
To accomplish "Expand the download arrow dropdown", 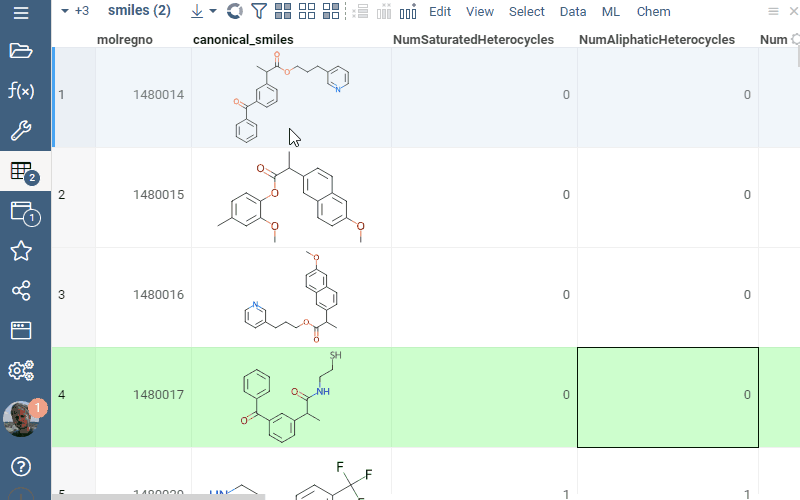I will click(213, 12).
